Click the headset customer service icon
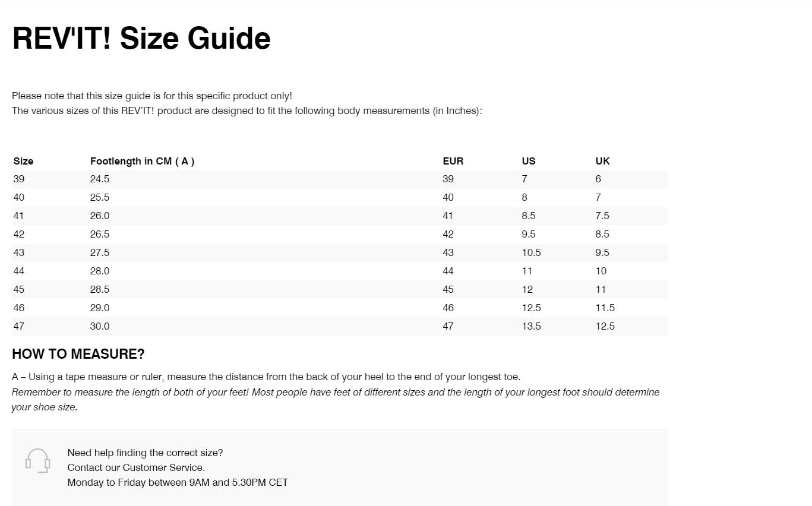 37,461
